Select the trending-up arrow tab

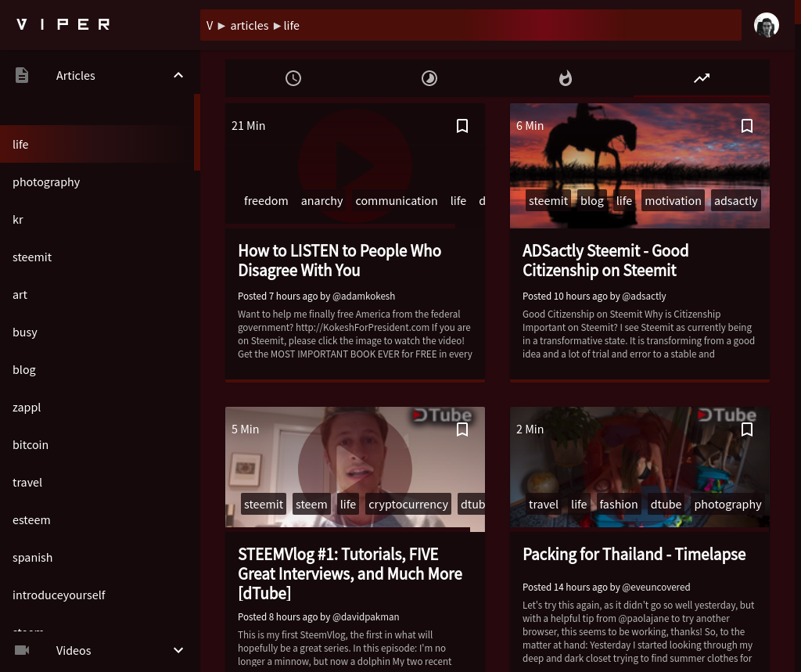[702, 78]
